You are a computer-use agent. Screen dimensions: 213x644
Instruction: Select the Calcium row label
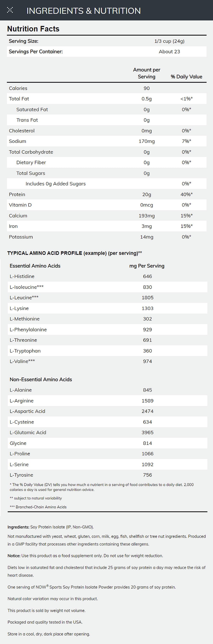(18, 216)
